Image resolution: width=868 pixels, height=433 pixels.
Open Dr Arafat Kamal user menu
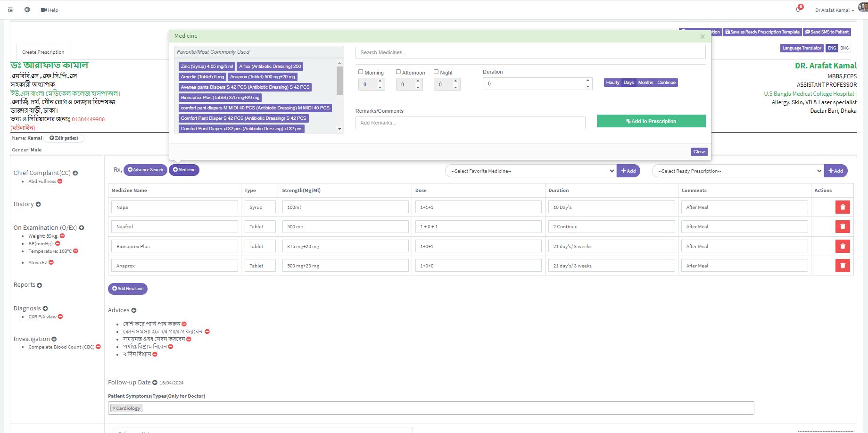(834, 10)
